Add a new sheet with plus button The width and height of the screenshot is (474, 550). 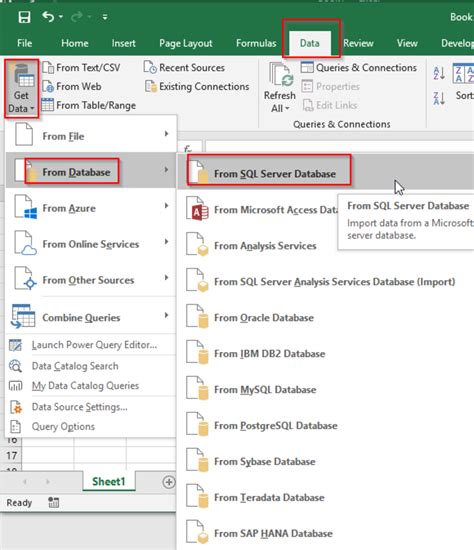(169, 482)
